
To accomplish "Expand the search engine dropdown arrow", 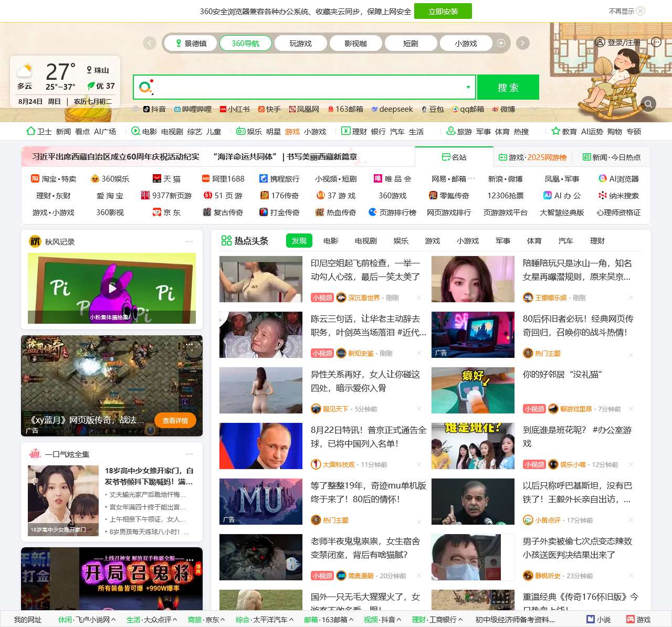I will click(468, 87).
